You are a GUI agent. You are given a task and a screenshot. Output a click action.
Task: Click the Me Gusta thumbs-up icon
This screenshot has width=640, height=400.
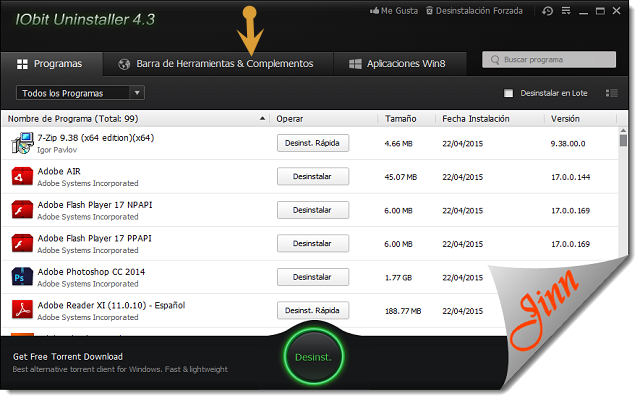pos(374,11)
